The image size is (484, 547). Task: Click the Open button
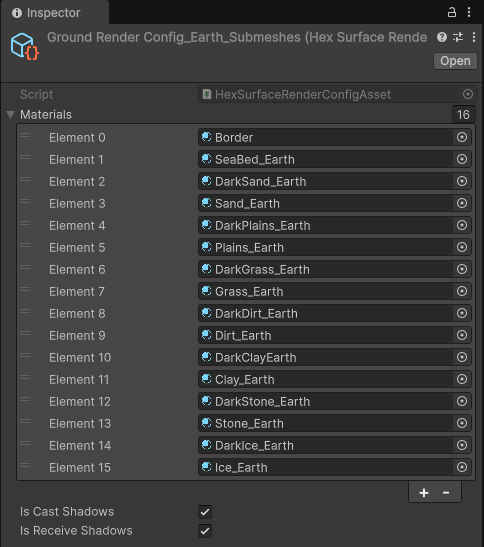tap(455, 61)
